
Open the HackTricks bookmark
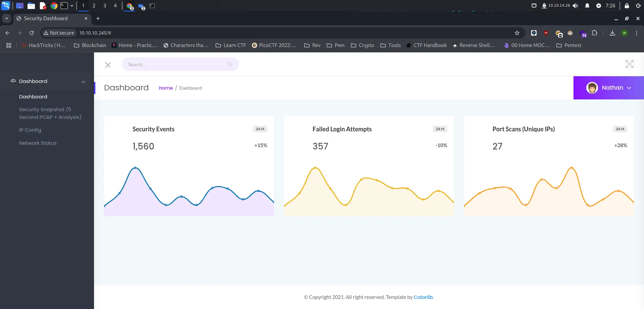click(x=43, y=45)
